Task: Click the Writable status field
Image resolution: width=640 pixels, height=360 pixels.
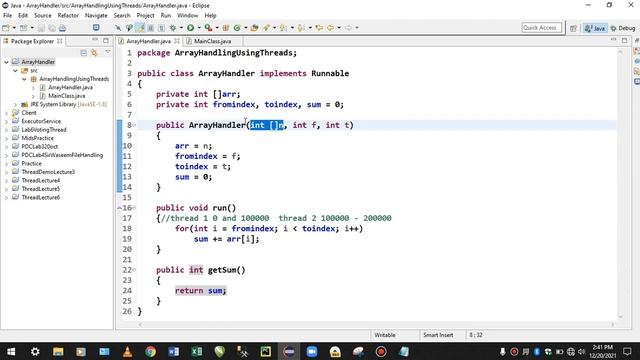Action: click(385, 335)
